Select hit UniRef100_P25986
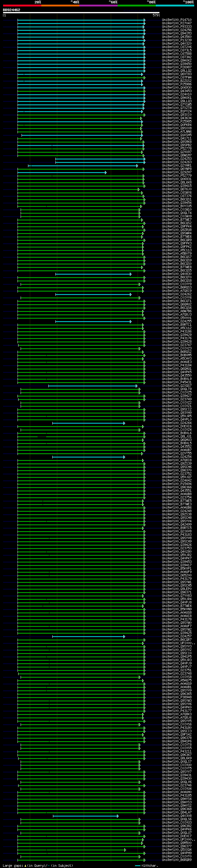The height and width of the screenshot is (868, 197). (176, 84)
